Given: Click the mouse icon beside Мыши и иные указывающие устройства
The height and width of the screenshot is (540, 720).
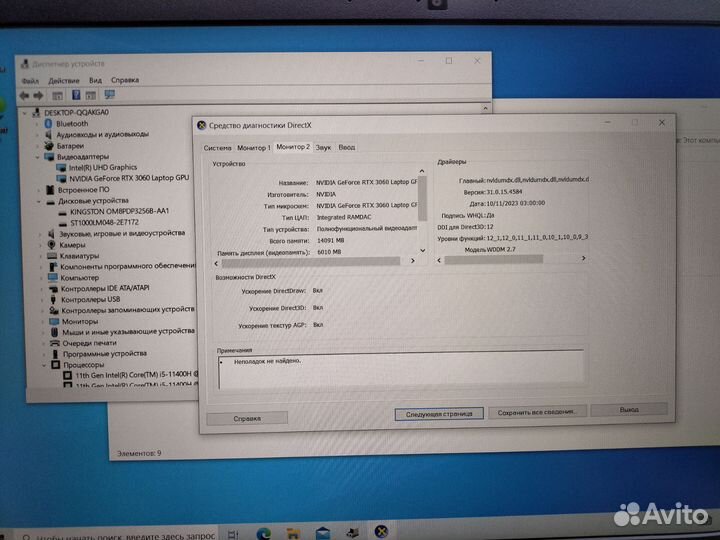Looking at the screenshot, I should point(55,332).
